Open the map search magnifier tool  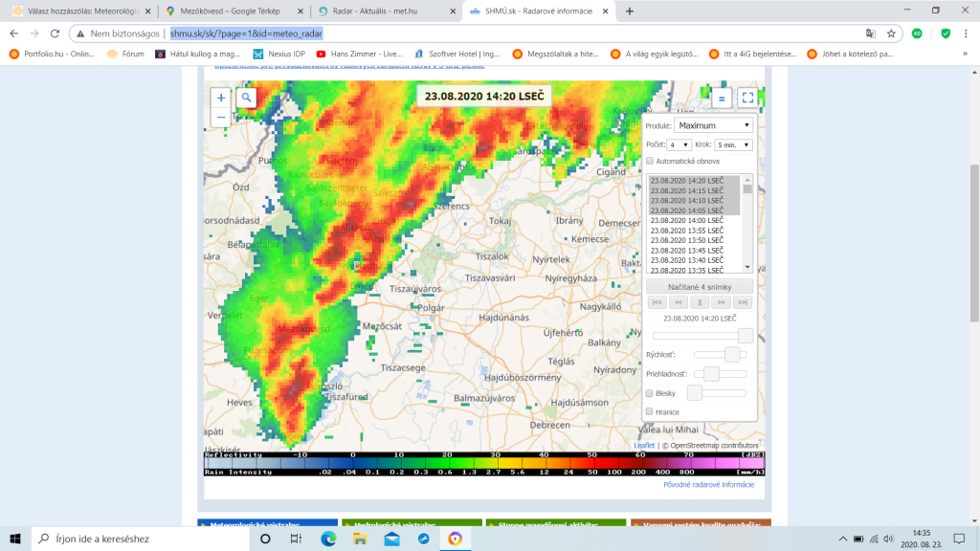(247, 98)
